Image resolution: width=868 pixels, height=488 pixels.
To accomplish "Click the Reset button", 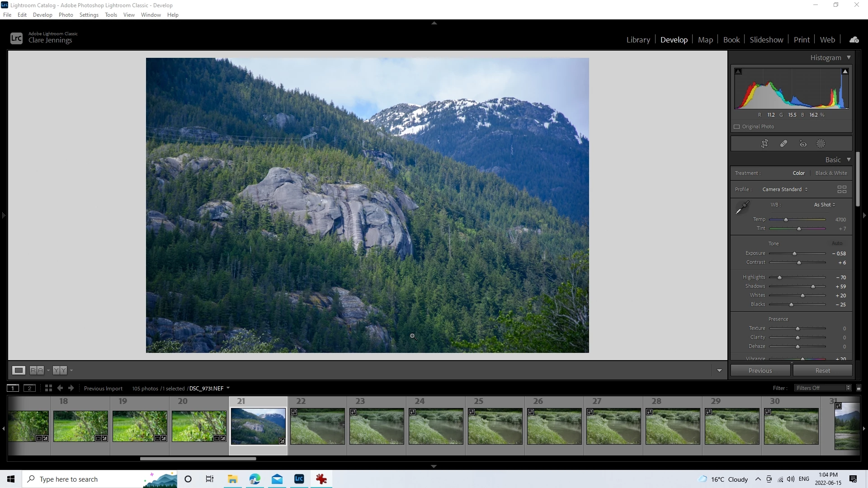I will click(822, 371).
